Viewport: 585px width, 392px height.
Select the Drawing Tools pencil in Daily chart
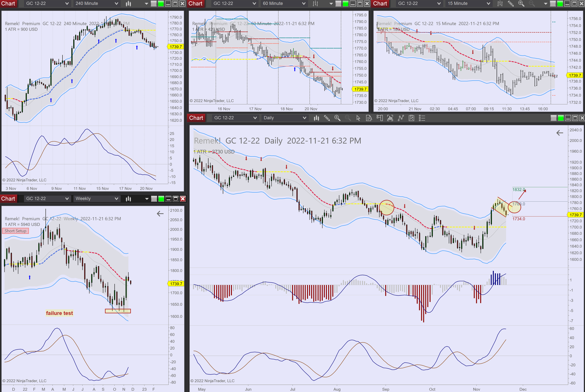pyautogui.click(x=327, y=118)
